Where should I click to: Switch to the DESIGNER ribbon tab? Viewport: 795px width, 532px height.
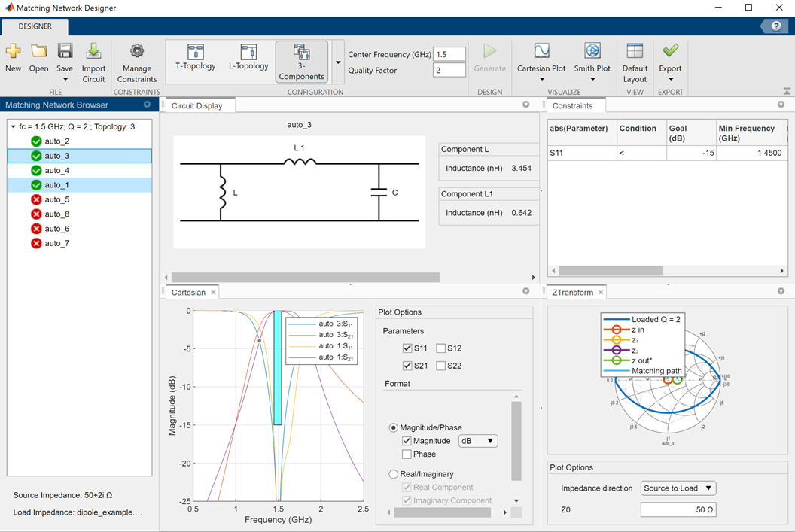[35, 26]
